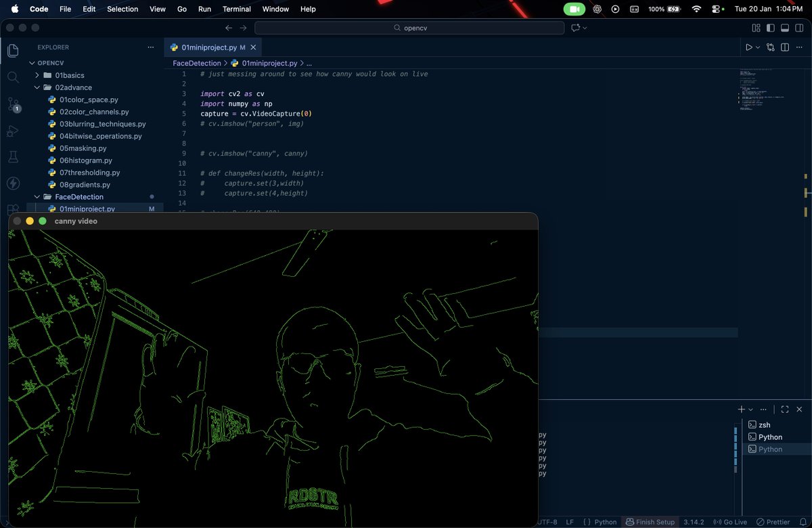812x528 pixels.
Task: Open 03blurring_techniques.py file
Action: coord(102,124)
